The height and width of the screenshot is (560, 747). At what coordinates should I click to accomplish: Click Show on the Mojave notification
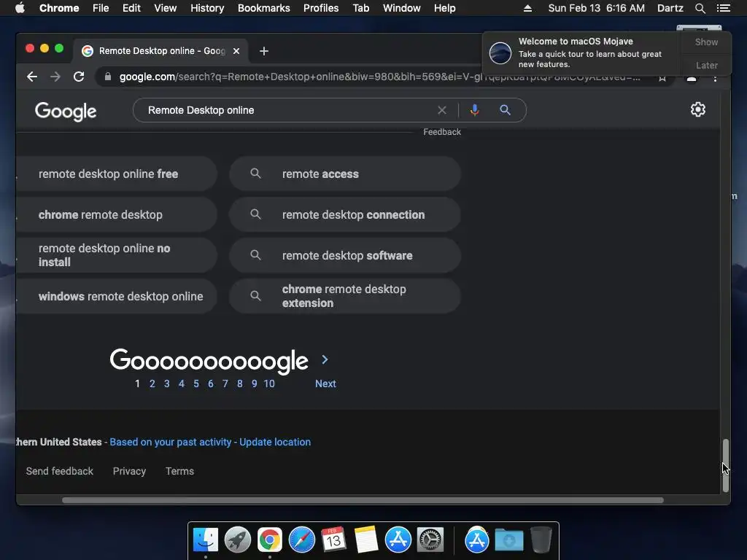point(706,42)
